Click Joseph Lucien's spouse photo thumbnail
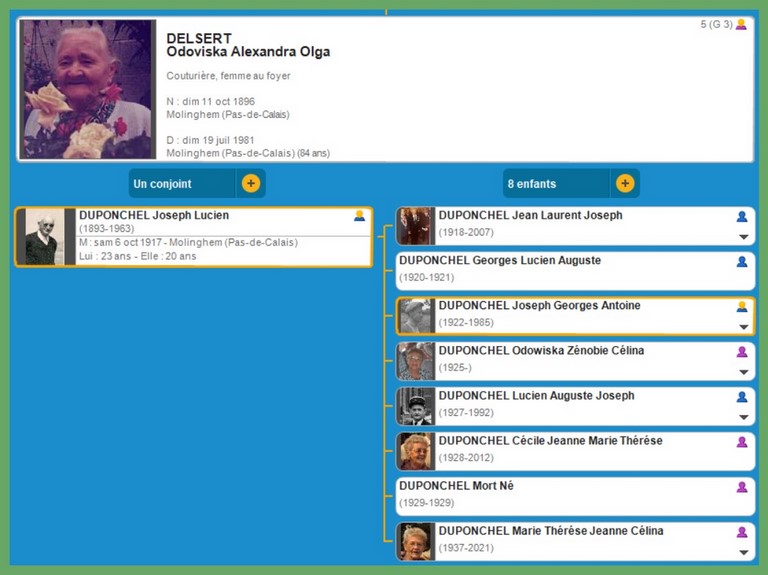 44,237
